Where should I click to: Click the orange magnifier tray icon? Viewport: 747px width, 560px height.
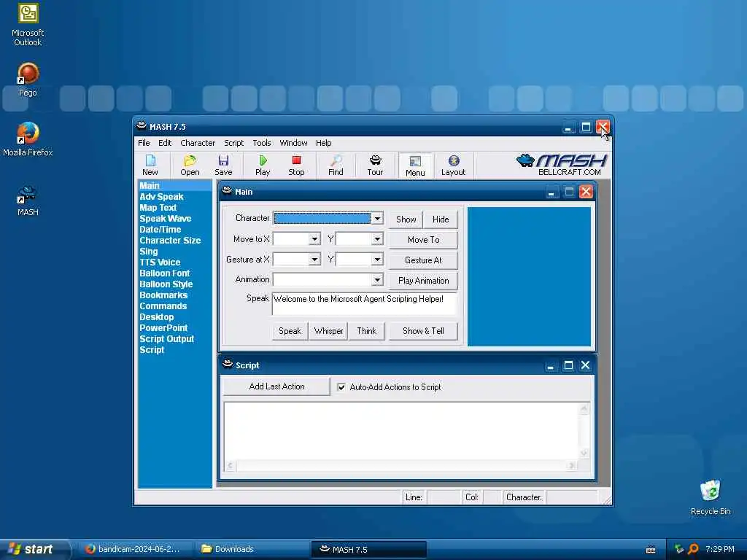click(693, 549)
